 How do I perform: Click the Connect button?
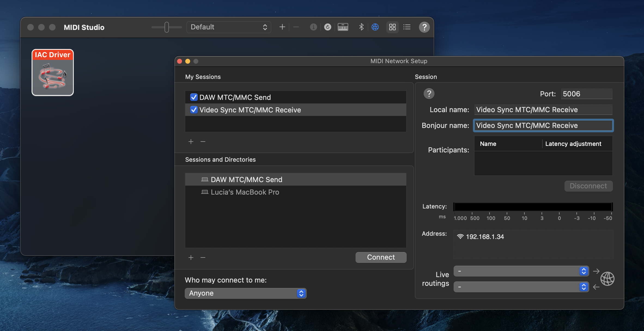pyautogui.click(x=381, y=257)
